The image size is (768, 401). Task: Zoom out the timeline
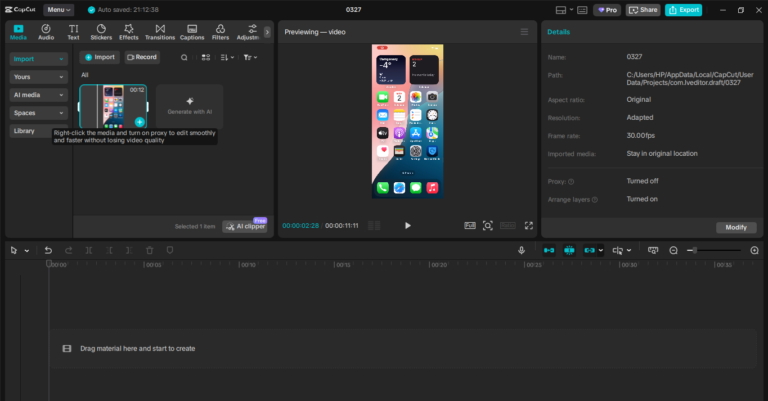673,251
